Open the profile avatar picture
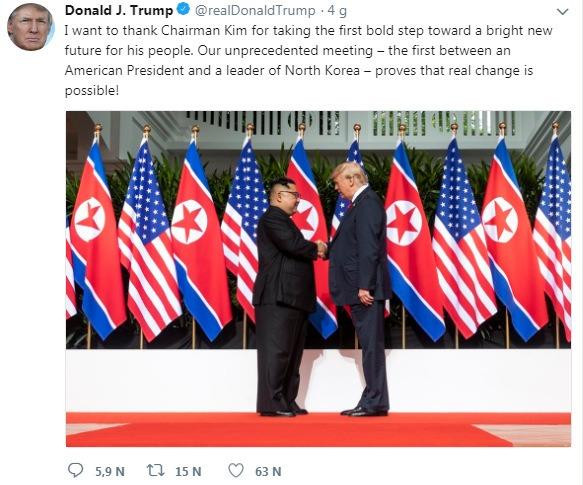 (31, 27)
